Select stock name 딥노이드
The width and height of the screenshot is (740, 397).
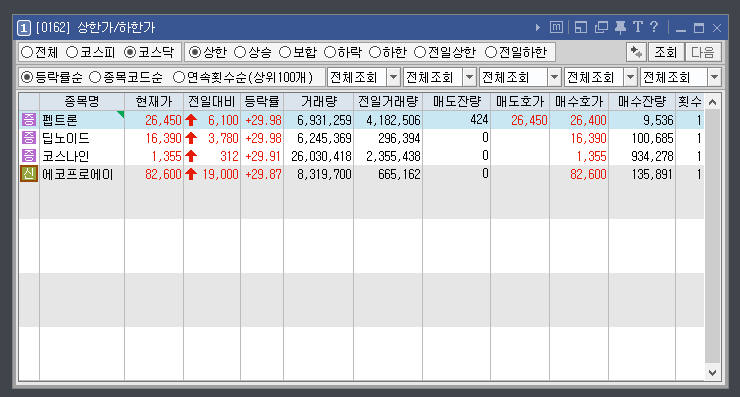66,138
